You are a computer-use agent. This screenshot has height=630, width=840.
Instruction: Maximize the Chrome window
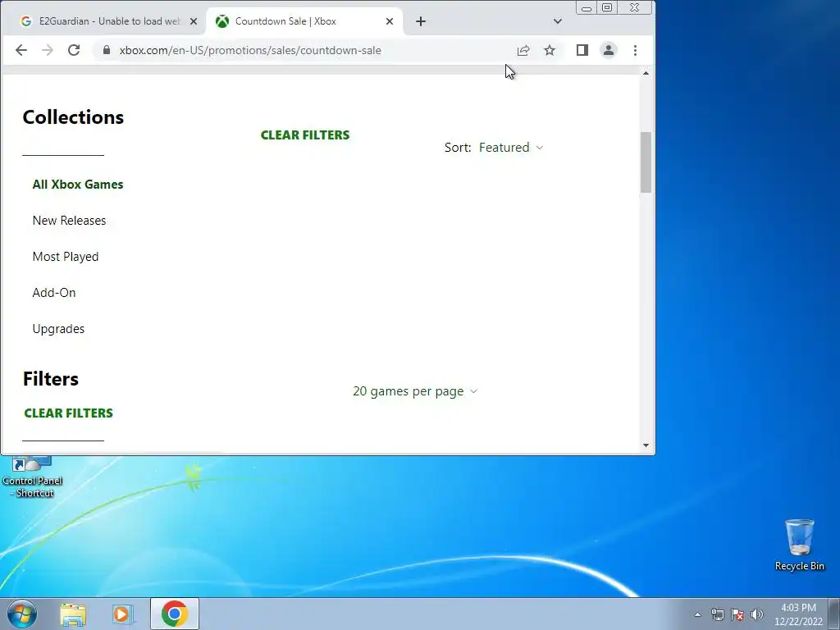pyautogui.click(x=607, y=8)
